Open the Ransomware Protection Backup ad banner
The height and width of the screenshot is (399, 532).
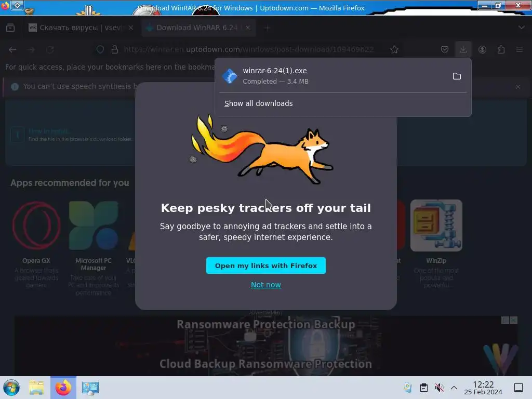(x=265, y=346)
